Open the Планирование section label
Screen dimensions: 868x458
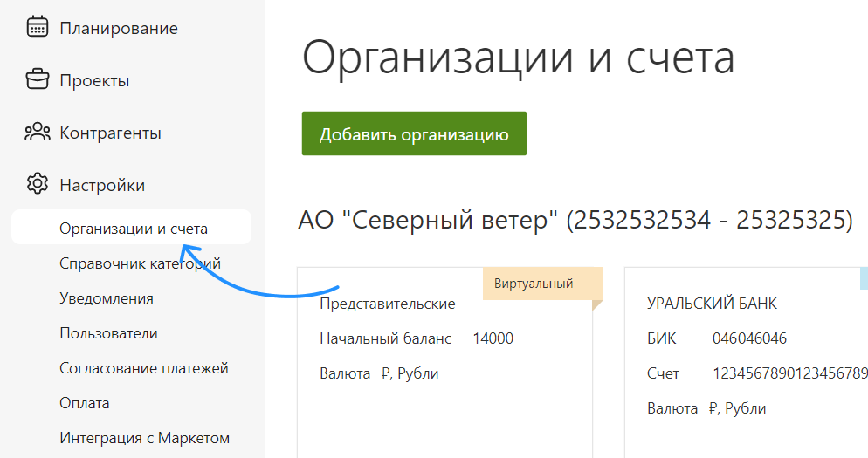[118, 29]
